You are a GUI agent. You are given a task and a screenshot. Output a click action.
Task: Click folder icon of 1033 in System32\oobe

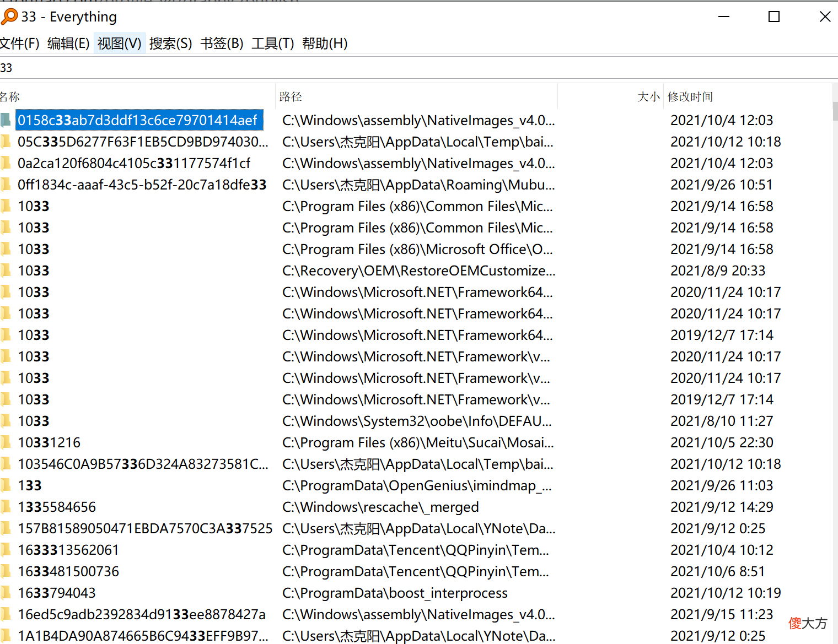click(x=6, y=421)
